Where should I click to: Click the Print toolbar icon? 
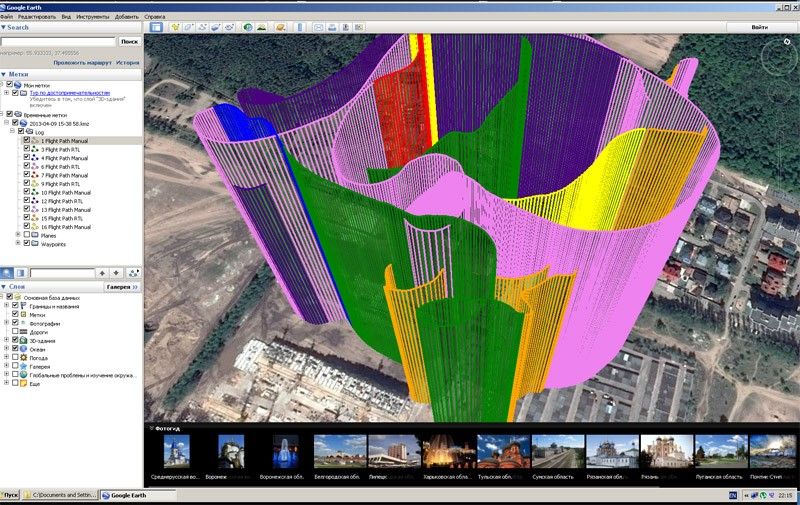(333, 27)
